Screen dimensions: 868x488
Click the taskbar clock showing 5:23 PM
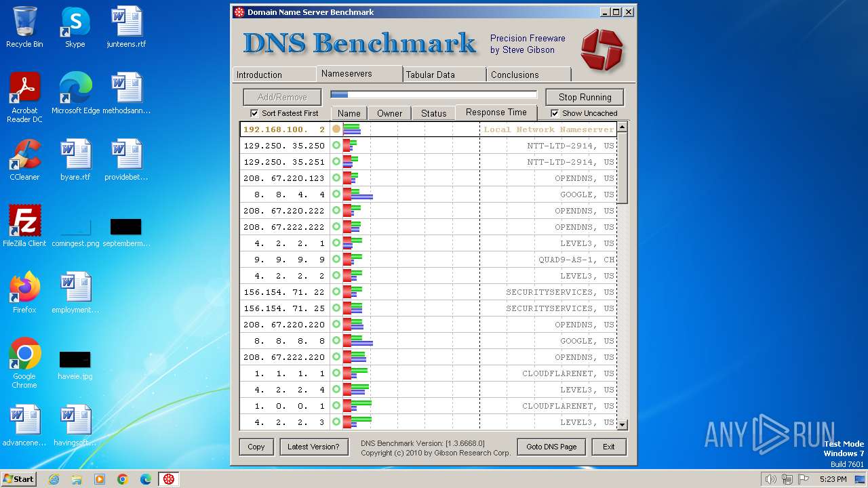tap(833, 479)
